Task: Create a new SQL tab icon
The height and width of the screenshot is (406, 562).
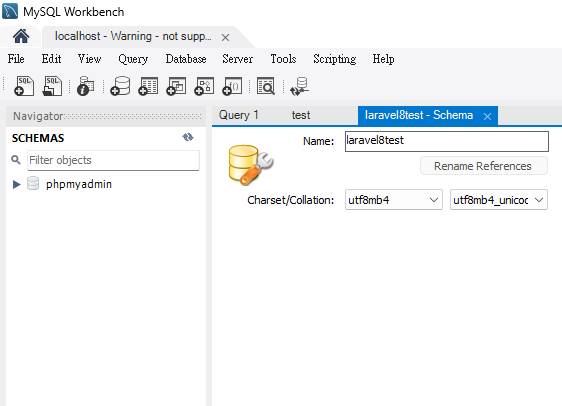Action: click(x=24, y=86)
